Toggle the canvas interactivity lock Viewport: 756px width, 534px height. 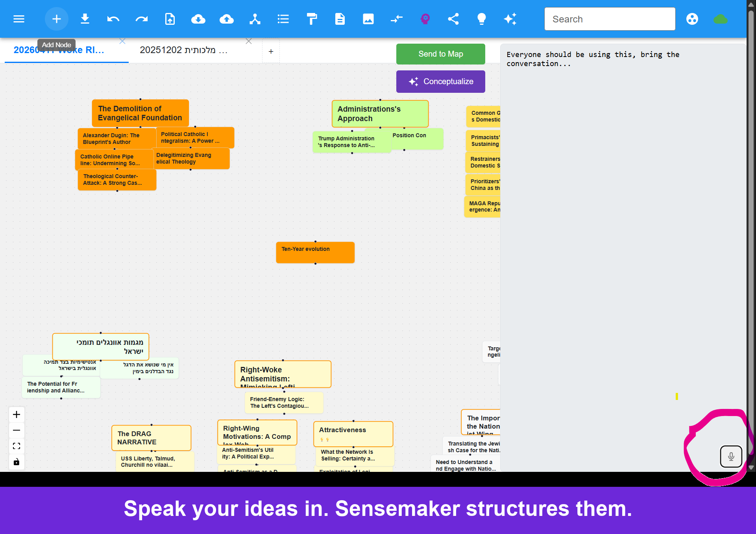point(17,462)
